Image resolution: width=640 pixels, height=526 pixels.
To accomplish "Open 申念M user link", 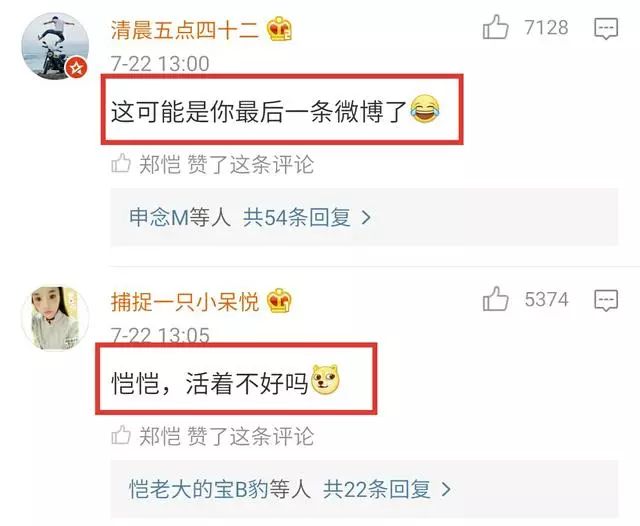I will (x=159, y=217).
